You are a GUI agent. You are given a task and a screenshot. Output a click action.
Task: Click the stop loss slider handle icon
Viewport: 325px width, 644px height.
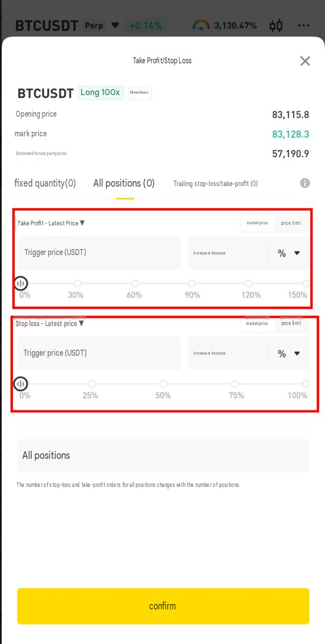coord(21,384)
